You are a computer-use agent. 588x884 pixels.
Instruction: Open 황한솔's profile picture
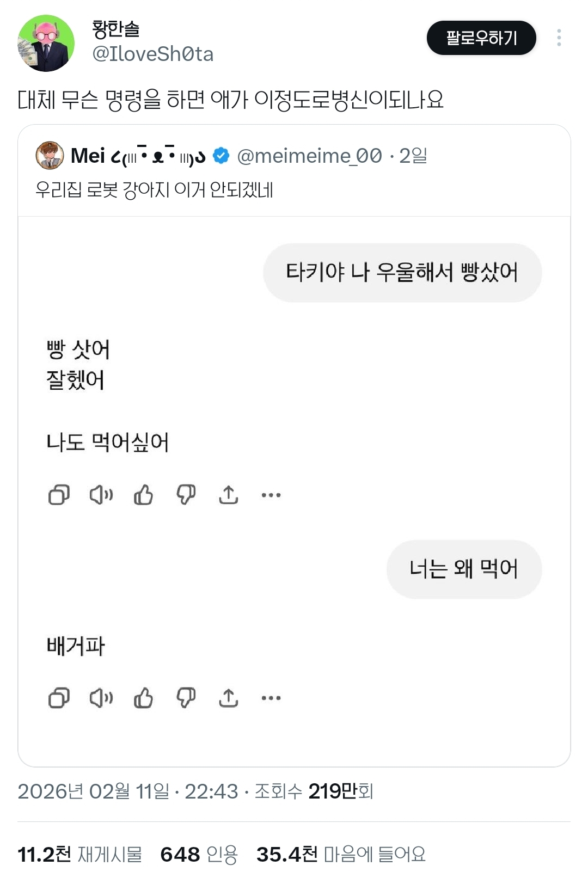pos(46,43)
